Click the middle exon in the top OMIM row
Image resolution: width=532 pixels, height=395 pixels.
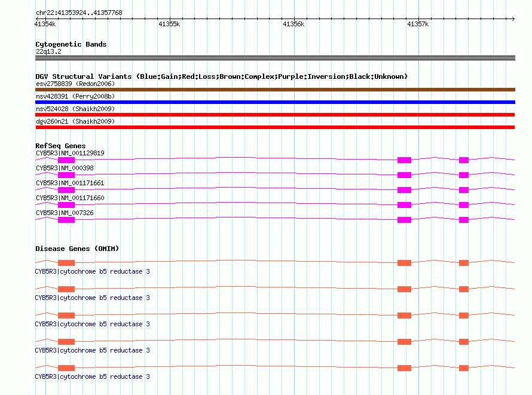tap(404, 263)
